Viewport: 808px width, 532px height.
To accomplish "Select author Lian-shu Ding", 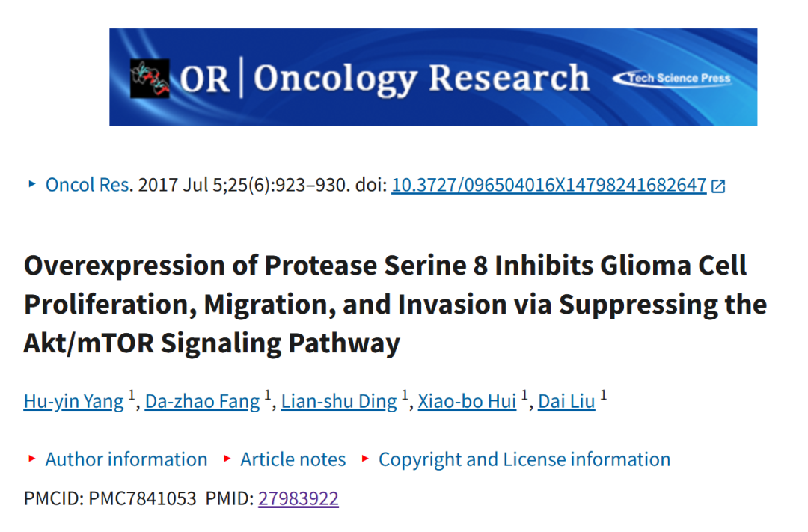I will [339, 401].
